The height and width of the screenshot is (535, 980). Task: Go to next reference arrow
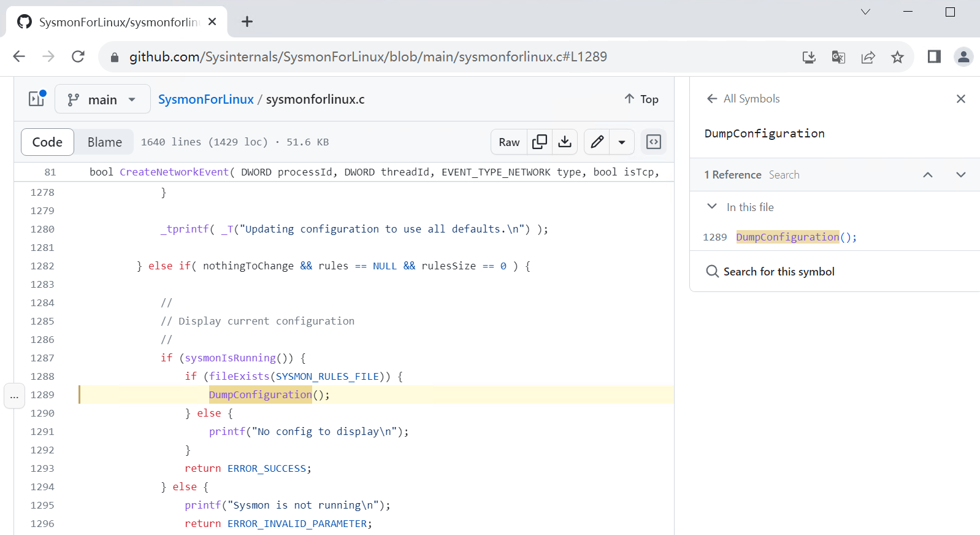pyautogui.click(x=961, y=175)
